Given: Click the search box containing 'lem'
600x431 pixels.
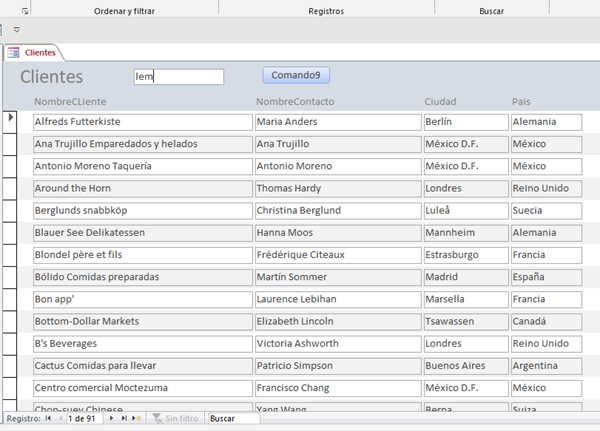Looking at the screenshot, I should (x=178, y=76).
